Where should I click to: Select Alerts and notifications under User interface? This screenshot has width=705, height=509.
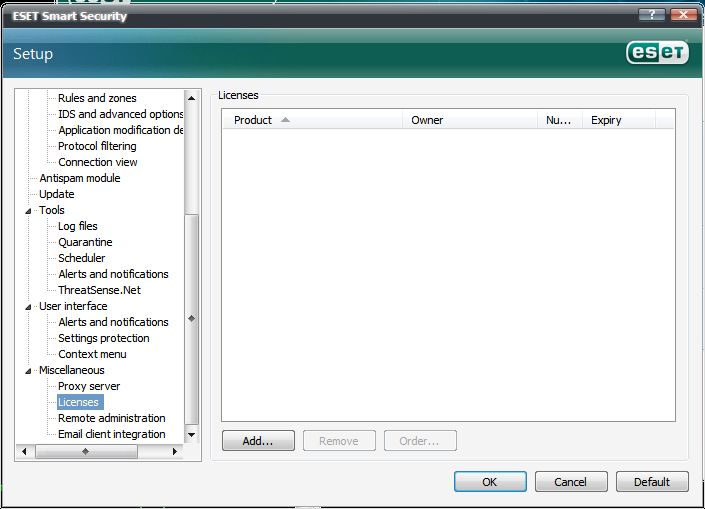click(113, 322)
